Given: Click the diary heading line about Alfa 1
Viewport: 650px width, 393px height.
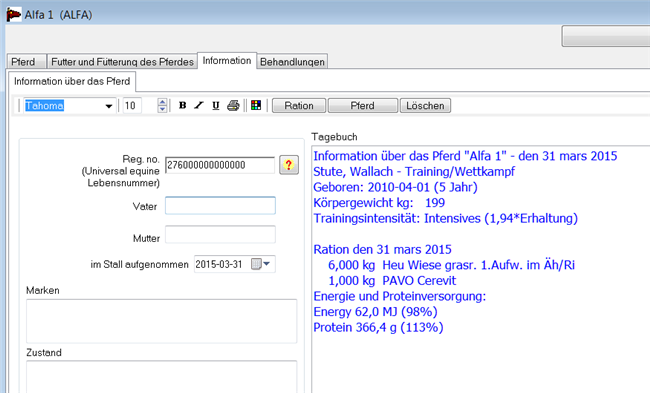Looking at the screenshot, I should pyautogui.click(x=465, y=156).
